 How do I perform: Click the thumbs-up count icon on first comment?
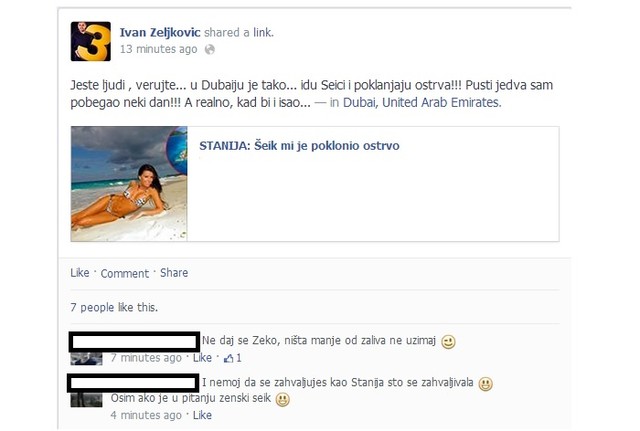[232, 358]
